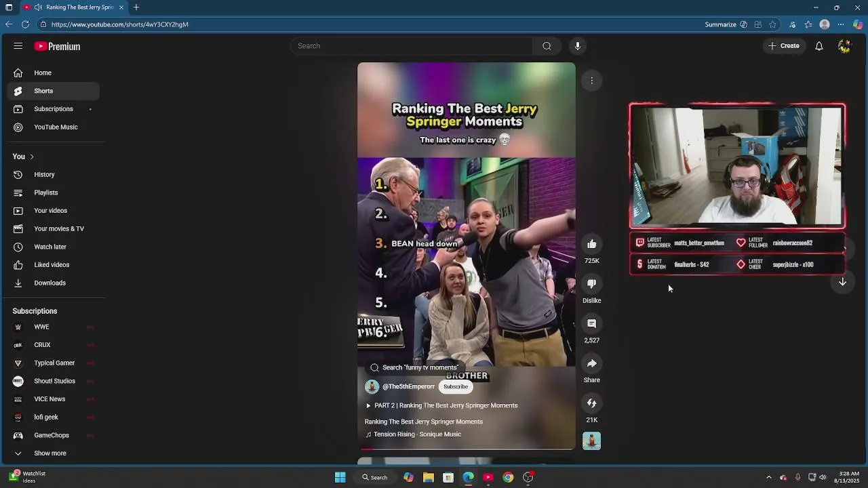The width and height of the screenshot is (868, 488).
Task: Open Playlists in the sidebar
Action: [53, 192]
